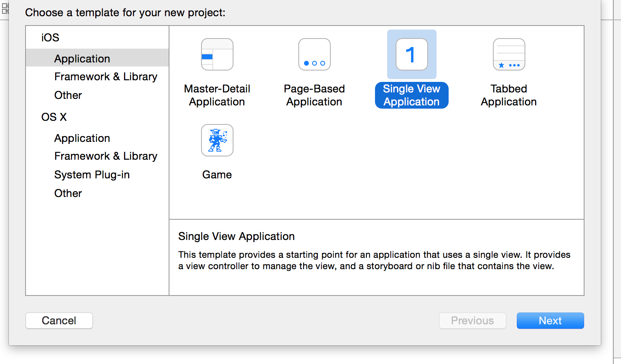The image size is (621, 364).
Task: Click the grid icon at top-left corner
Action: (5, 8)
